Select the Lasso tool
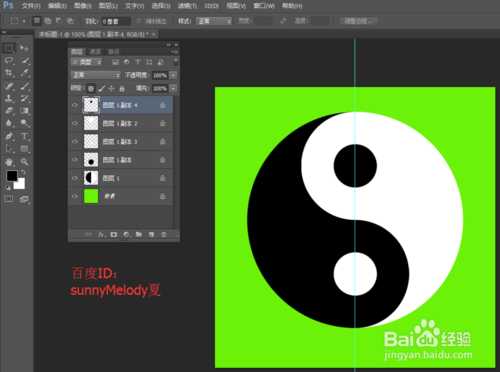The width and height of the screenshot is (500, 372). click(9, 61)
